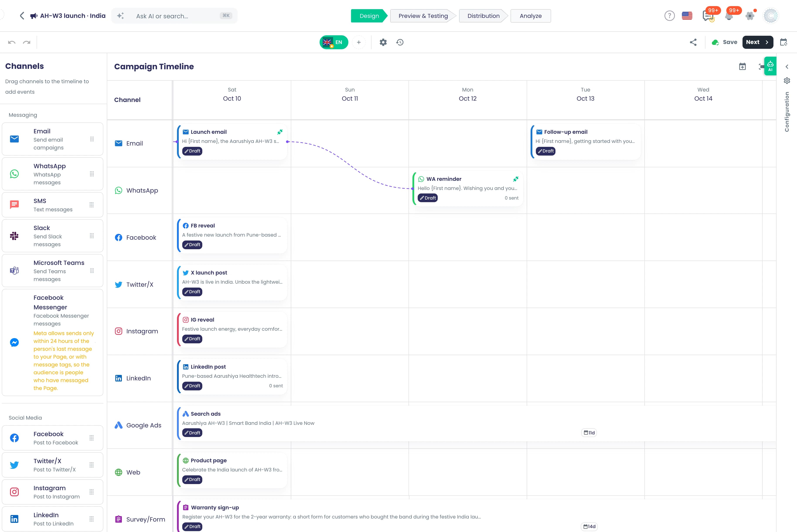Switch to Preview & Testing step

[x=423, y=16]
